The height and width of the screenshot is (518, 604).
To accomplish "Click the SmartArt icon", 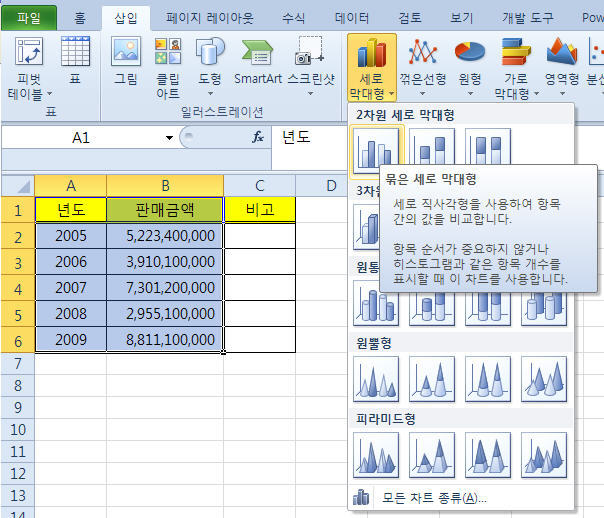I will [x=257, y=54].
